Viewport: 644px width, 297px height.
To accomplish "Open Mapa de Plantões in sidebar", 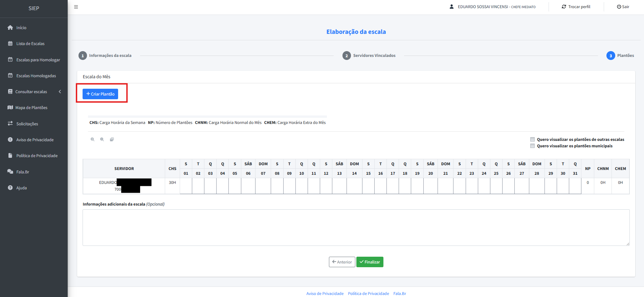I will coord(31,108).
